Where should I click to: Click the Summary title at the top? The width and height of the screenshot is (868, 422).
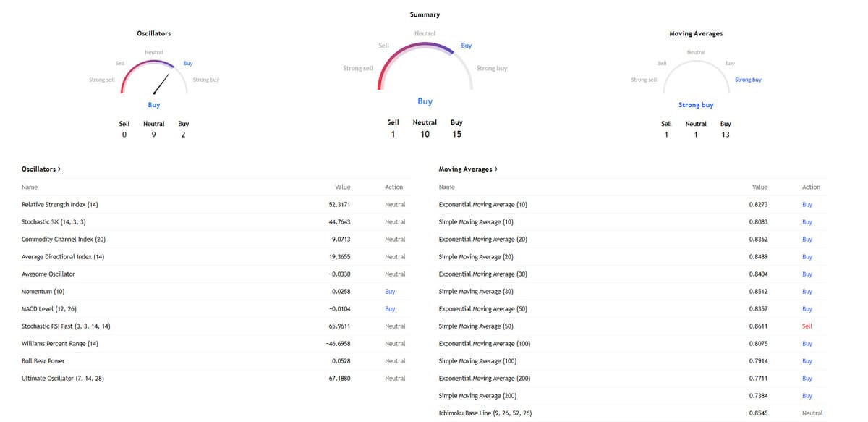click(425, 14)
